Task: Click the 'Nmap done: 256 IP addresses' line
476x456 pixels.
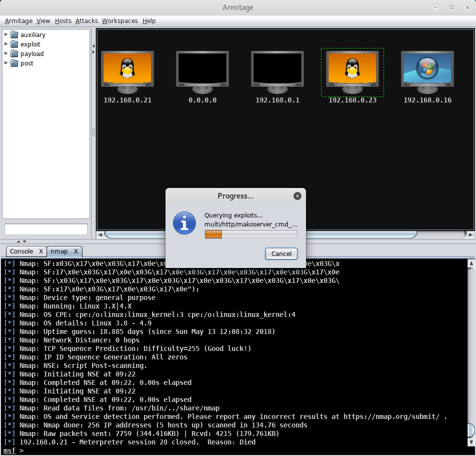Action: [155, 425]
